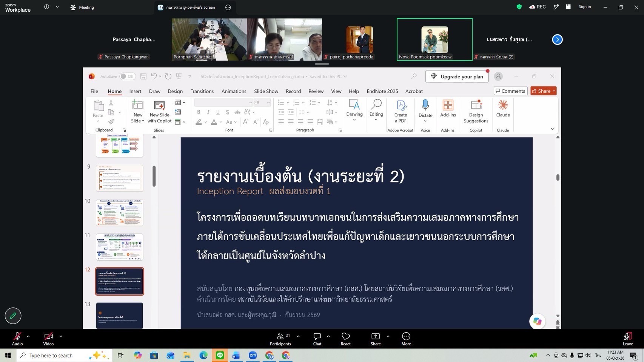Toggle the AutoSave switch
Screen dimensions: 644x362
point(128,76)
